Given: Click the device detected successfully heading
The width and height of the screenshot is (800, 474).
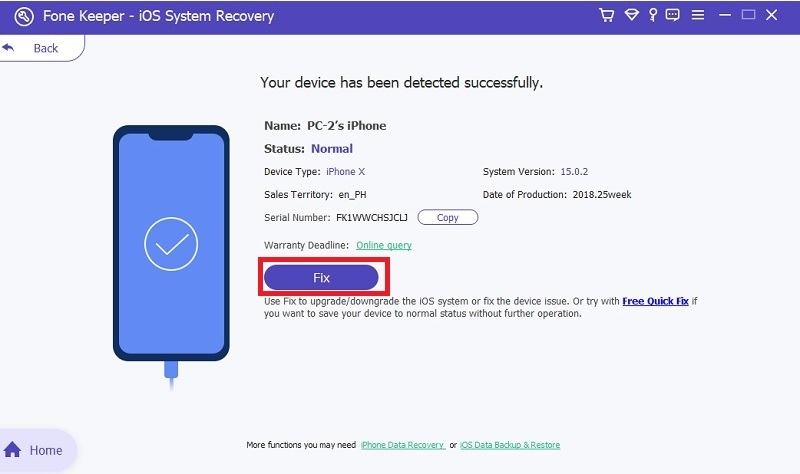Looking at the screenshot, I should [x=402, y=83].
